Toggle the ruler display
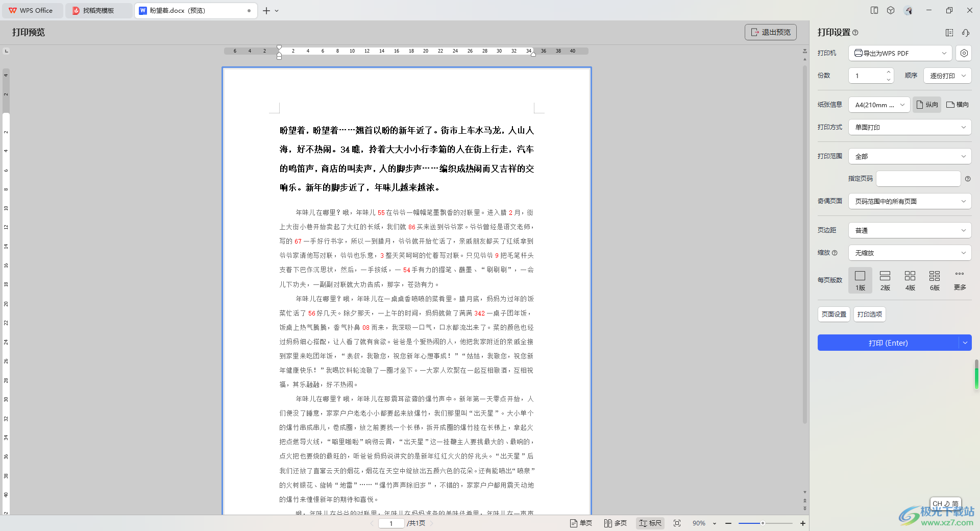Screen dimensions: 980x531 650,523
